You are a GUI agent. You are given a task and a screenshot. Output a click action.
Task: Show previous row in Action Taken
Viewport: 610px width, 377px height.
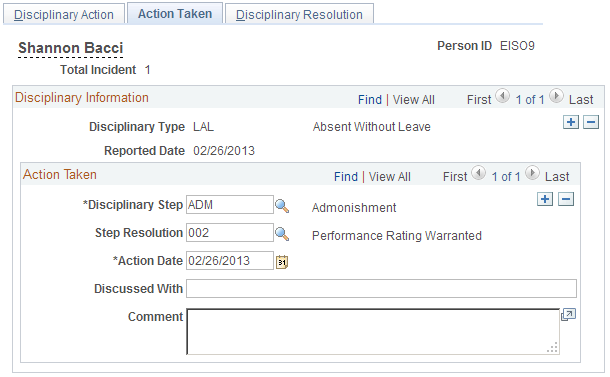(479, 173)
